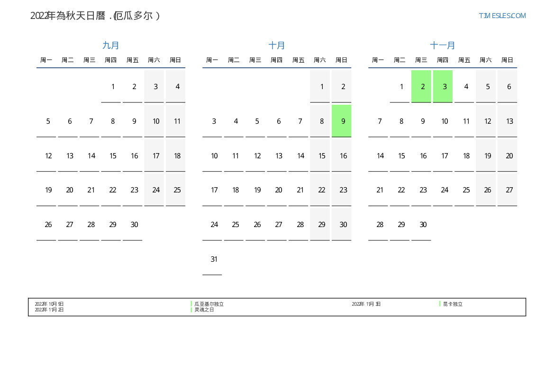This screenshot has width=554, height=392.
Task: Click the 昆卡独立 holiday legend entry
Action: (x=453, y=304)
